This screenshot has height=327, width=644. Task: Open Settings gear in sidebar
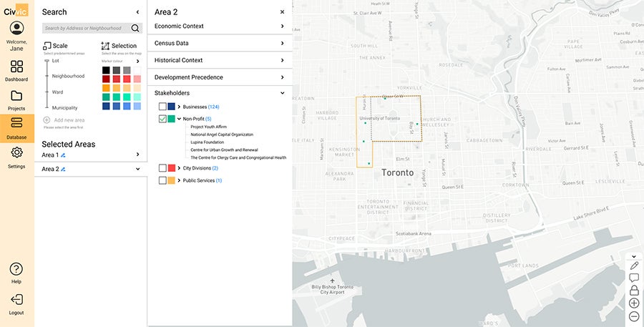point(16,152)
